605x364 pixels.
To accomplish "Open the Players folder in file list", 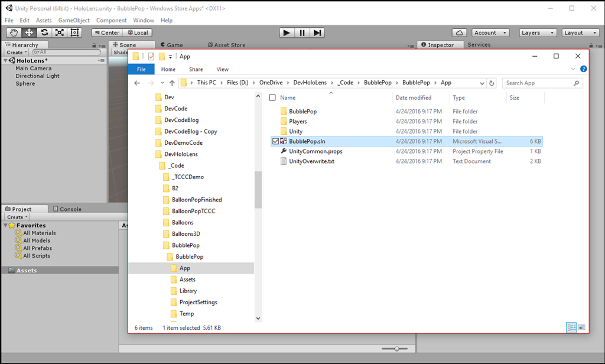I will [298, 121].
